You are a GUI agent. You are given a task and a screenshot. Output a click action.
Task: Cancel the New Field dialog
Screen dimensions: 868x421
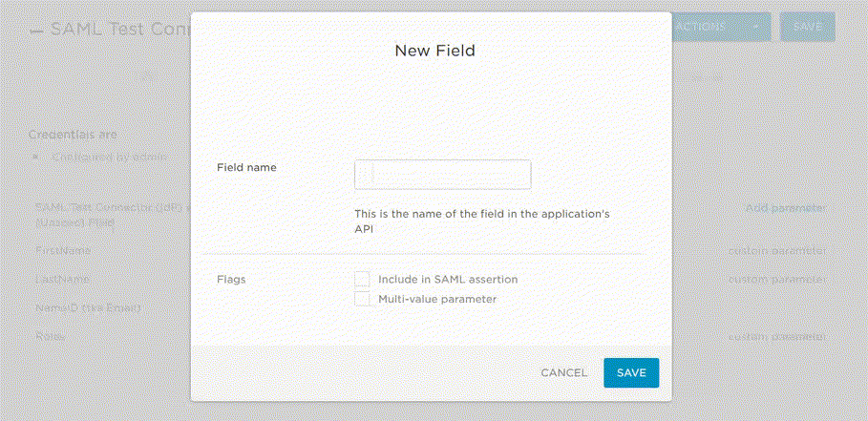click(x=564, y=373)
